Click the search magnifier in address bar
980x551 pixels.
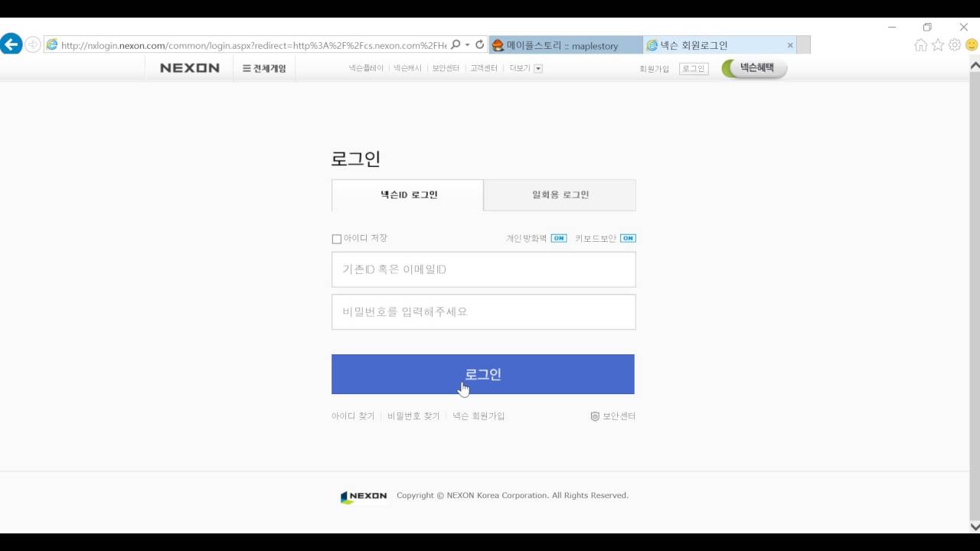(456, 44)
